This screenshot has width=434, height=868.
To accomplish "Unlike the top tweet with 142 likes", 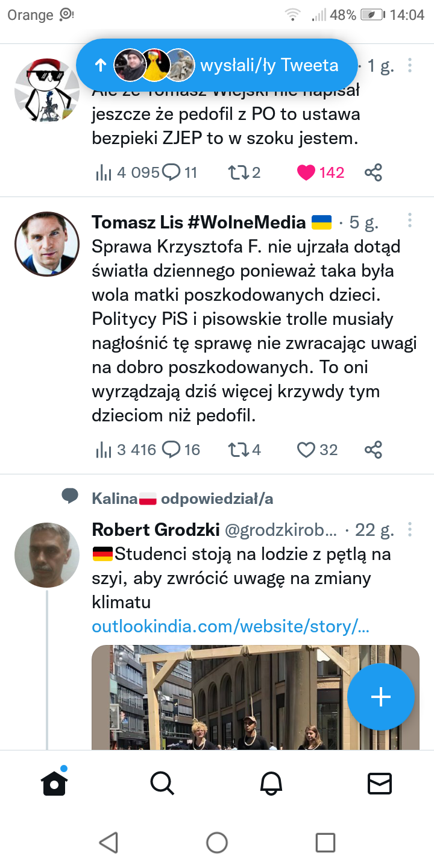I will pos(306,173).
